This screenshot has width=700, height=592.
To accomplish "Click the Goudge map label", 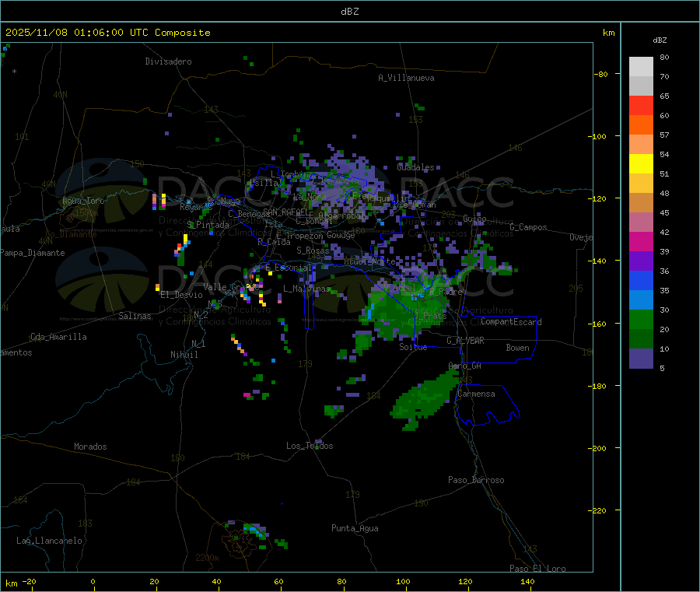I will click(340, 235).
